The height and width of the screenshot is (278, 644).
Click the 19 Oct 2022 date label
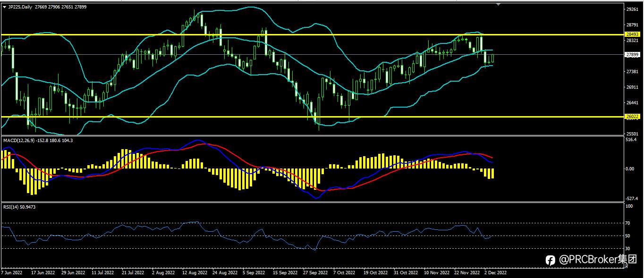[375, 272]
